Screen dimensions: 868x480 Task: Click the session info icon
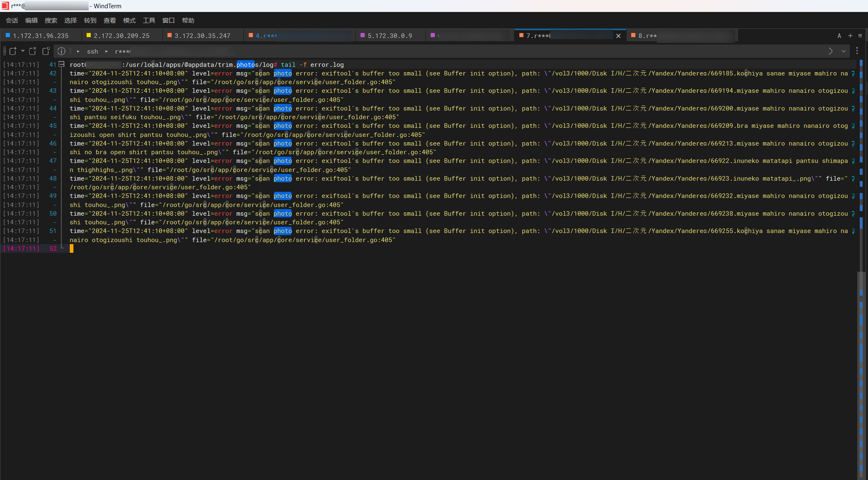click(x=61, y=51)
